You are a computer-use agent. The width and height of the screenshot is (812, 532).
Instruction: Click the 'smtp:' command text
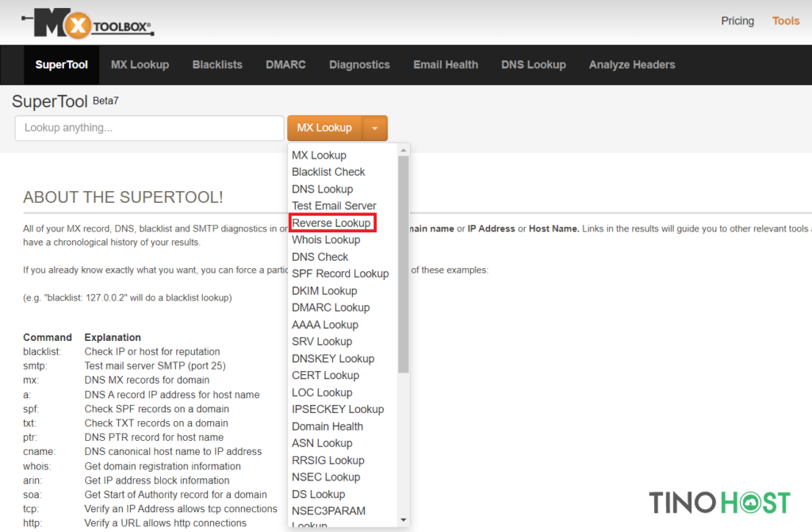coord(35,366)
